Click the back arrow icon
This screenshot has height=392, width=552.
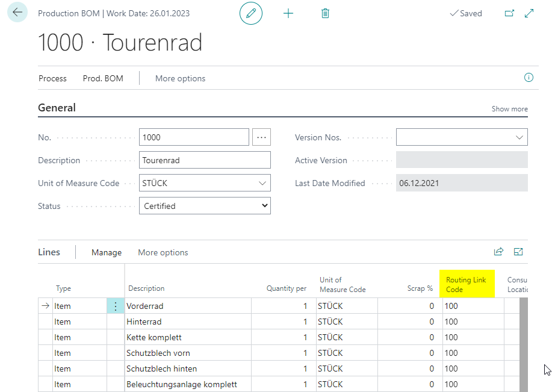17,12
